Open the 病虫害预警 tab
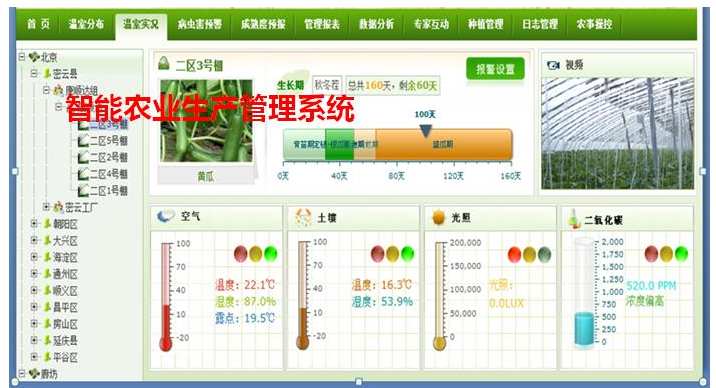Image resolution: width=716 pixels, height=388 pixels. [200, 24]
